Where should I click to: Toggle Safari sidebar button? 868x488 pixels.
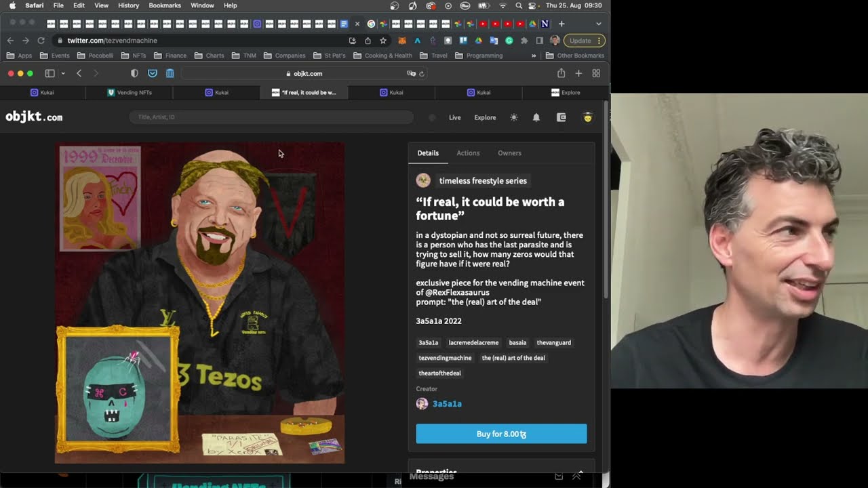(x=50, y=73)
